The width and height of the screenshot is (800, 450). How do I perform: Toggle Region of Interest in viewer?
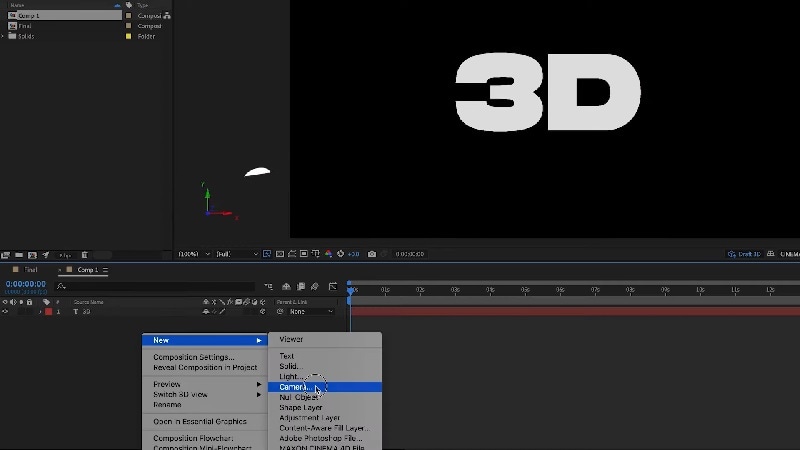(x=304, y=254)
